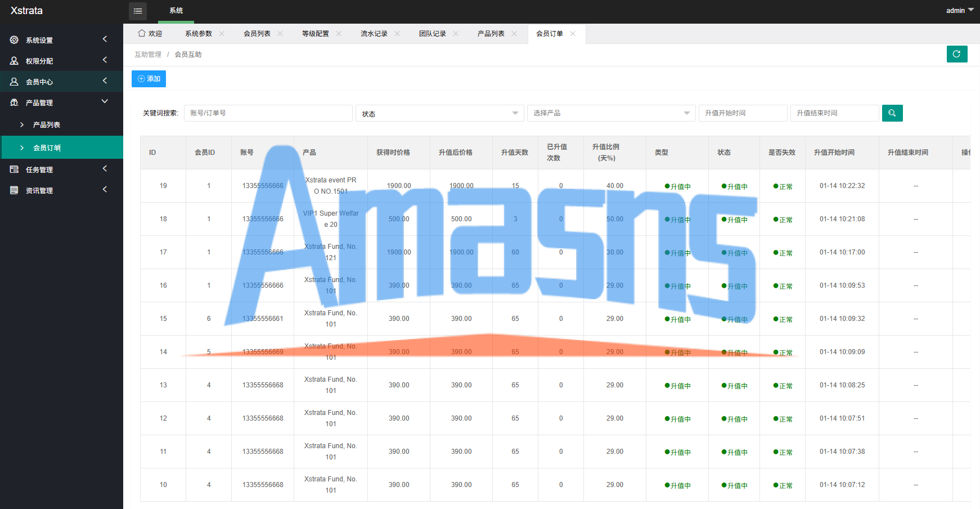
Task: Click the home icon on 欢迎 tab
Action: 142,33
